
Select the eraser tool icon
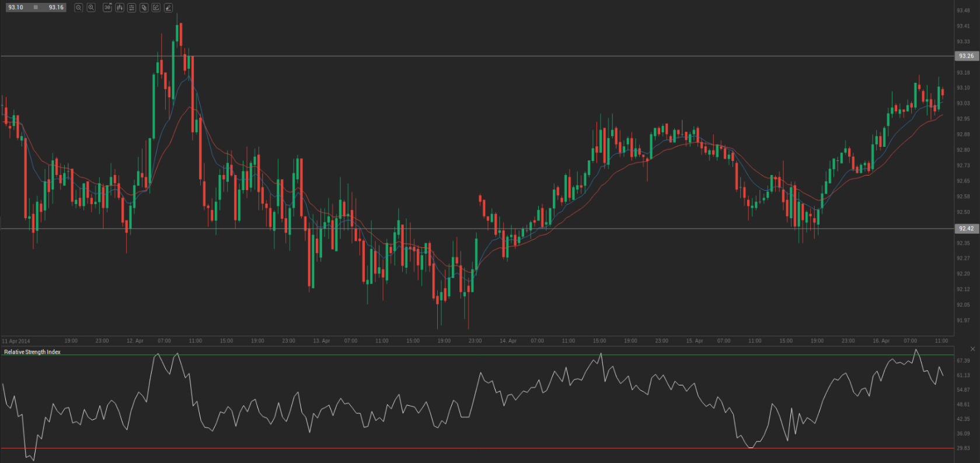tap(168, 8)
